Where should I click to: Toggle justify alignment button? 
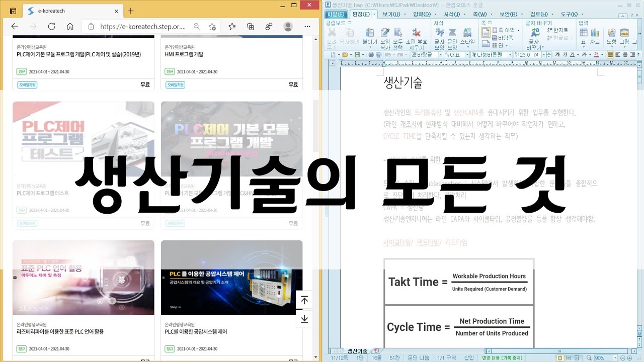pyautogui.click(x=610, y=54)
